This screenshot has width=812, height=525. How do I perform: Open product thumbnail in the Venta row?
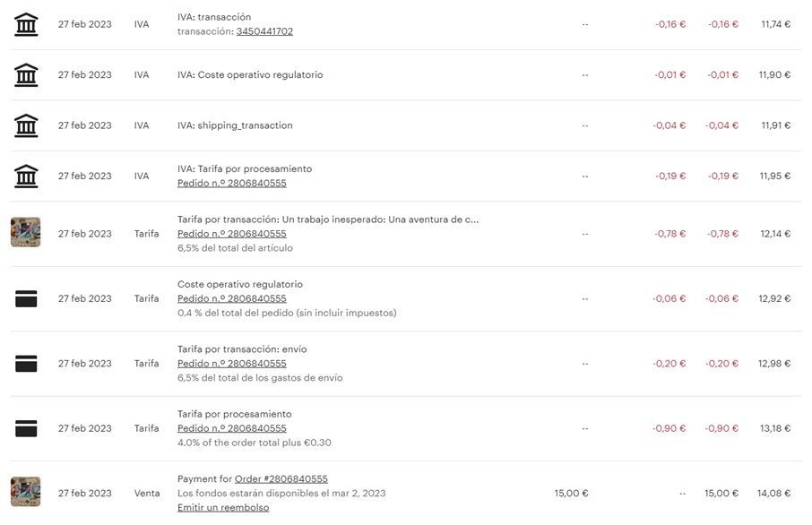(x=25, y=492)
